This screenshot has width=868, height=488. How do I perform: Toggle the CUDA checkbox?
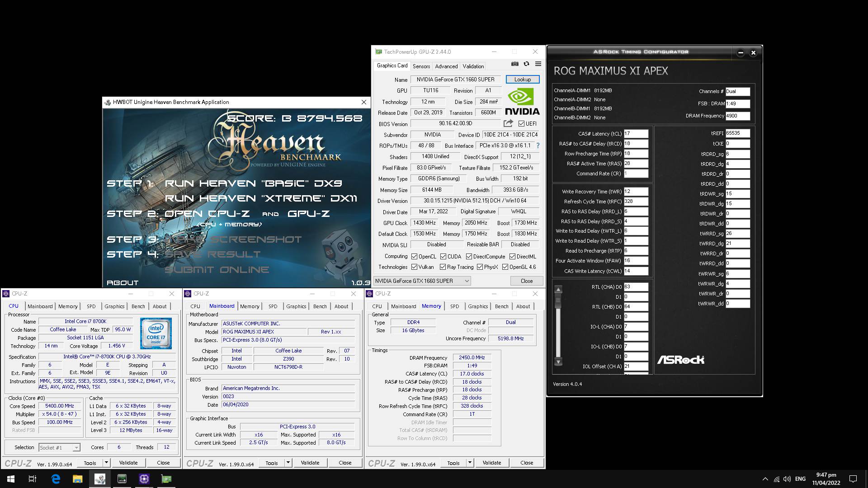coord(443,256)
